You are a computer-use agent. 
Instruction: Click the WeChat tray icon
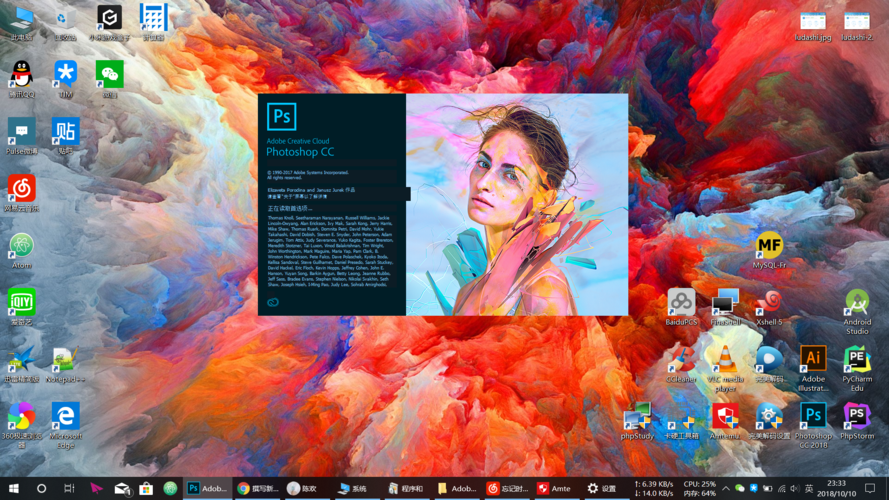(x=739, y=488)
